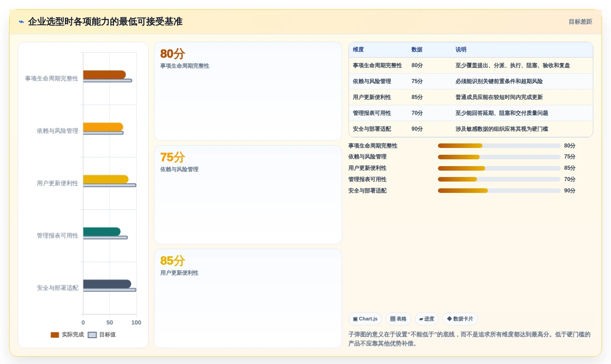Click the dark slate 安全与部署适配 chart bar
The width and height of the screenshot is (611, 364).
tap(107, 284)
